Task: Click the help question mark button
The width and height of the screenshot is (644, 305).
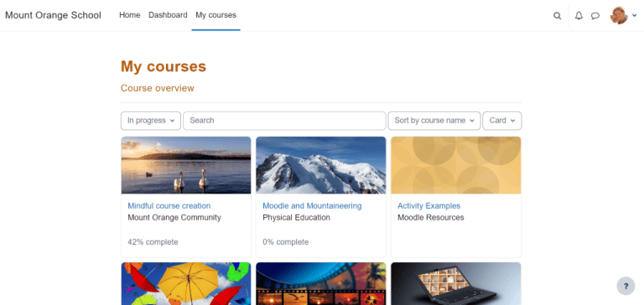Action: pos(626,286)
